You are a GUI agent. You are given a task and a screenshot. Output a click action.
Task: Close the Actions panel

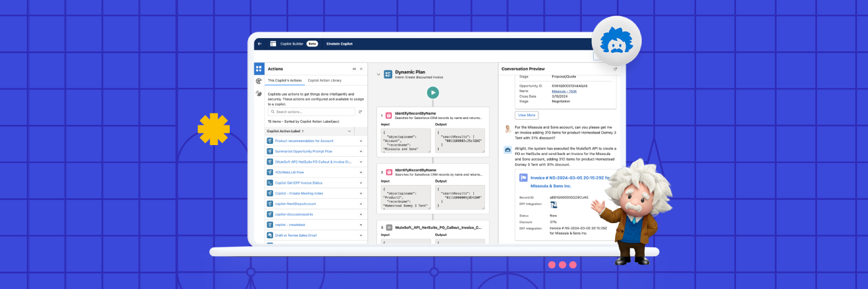coord(362,69)
